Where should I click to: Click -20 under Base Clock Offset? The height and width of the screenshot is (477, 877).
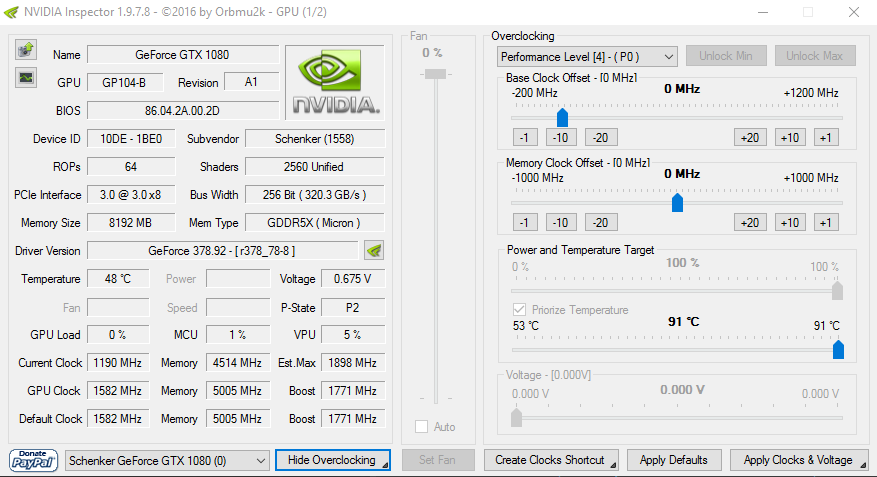tap(601, 138)
